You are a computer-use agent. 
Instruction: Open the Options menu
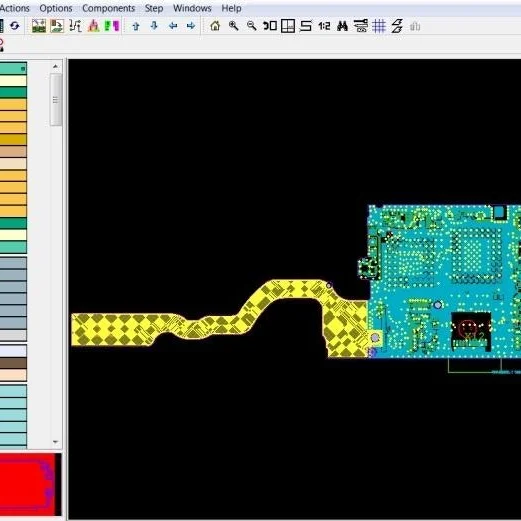[x=56, y=8]
